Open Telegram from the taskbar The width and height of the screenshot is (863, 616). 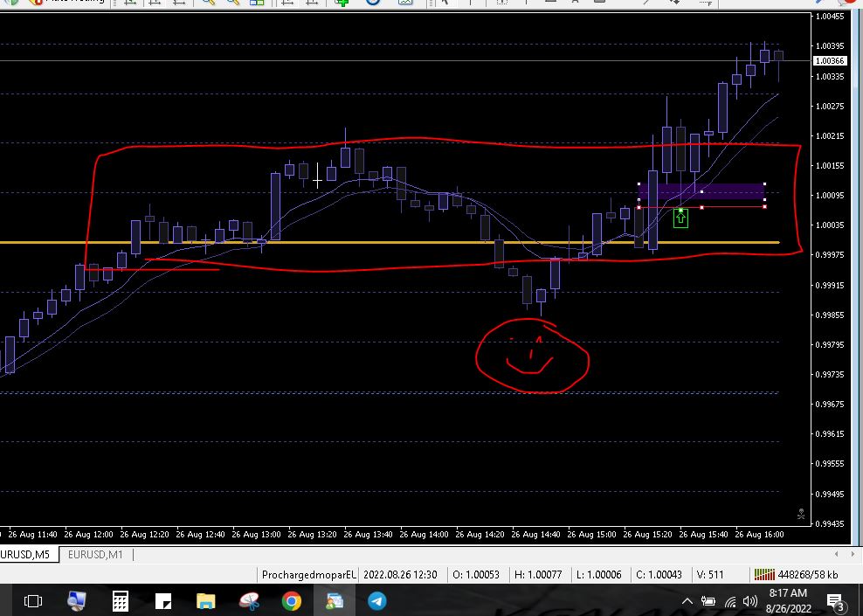[x=377, y=601]
